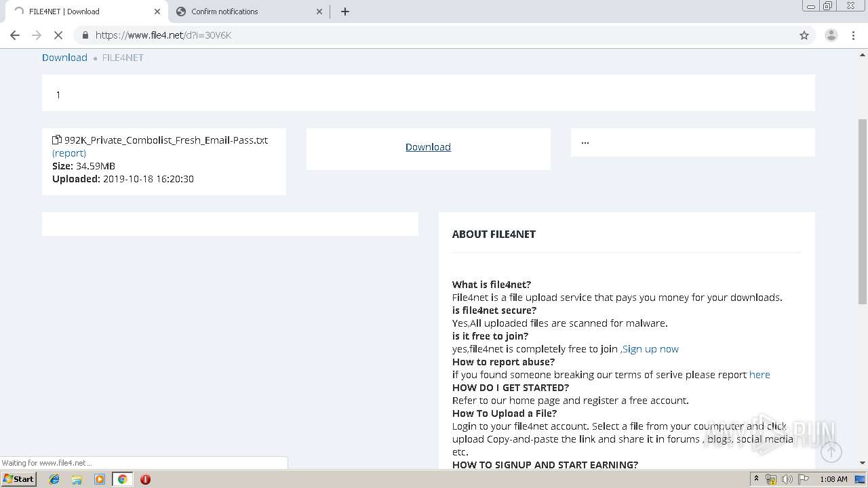Select the file size 34.59MB text
Screen dimensions: 868x488
tap(96, 166)
